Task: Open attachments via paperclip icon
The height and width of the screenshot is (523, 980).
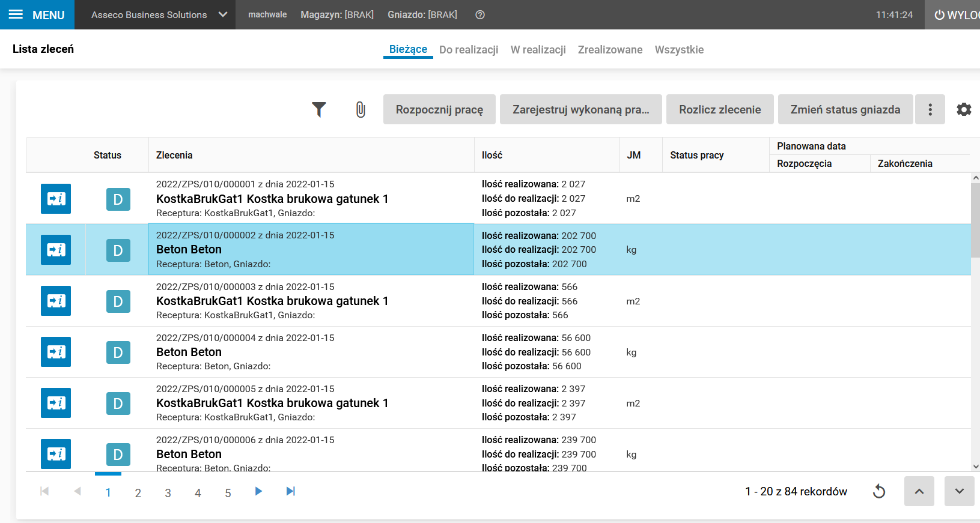Action: 361,109
